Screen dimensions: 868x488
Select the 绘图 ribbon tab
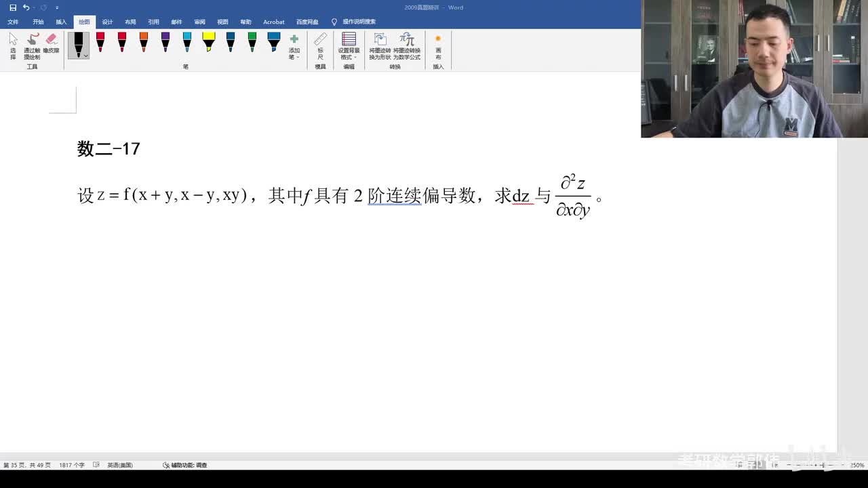tap(84, 22)
